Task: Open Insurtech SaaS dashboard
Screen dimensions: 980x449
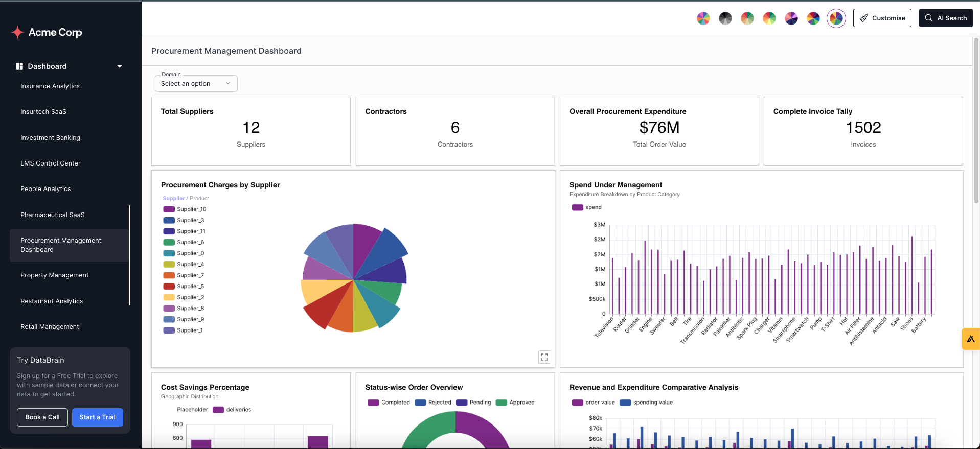Action: coord(43,112)
